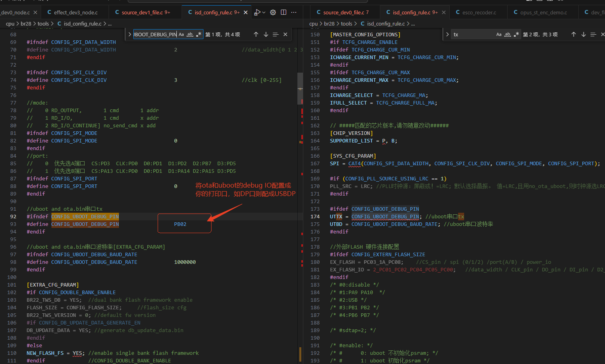Open the settings gear in editor toolbar

click(x=273, y=12)
